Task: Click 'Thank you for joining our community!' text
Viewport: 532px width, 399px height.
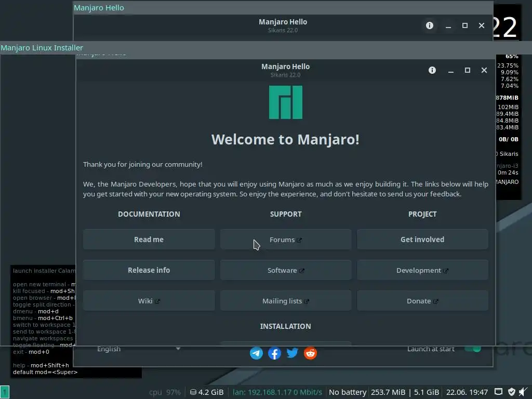Action: tap(142, 164)
